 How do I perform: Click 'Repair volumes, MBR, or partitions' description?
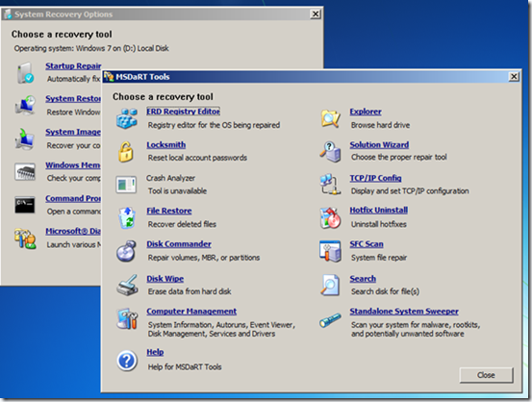204,258
